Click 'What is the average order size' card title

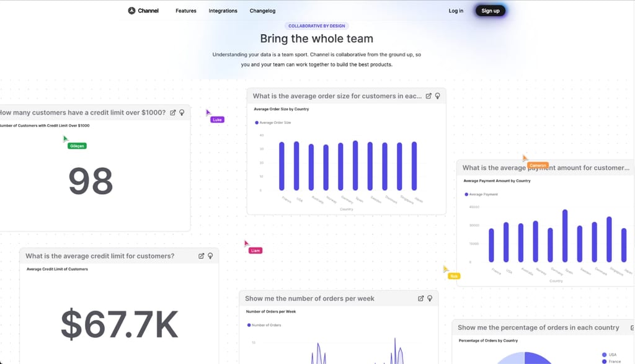[337, 96]
